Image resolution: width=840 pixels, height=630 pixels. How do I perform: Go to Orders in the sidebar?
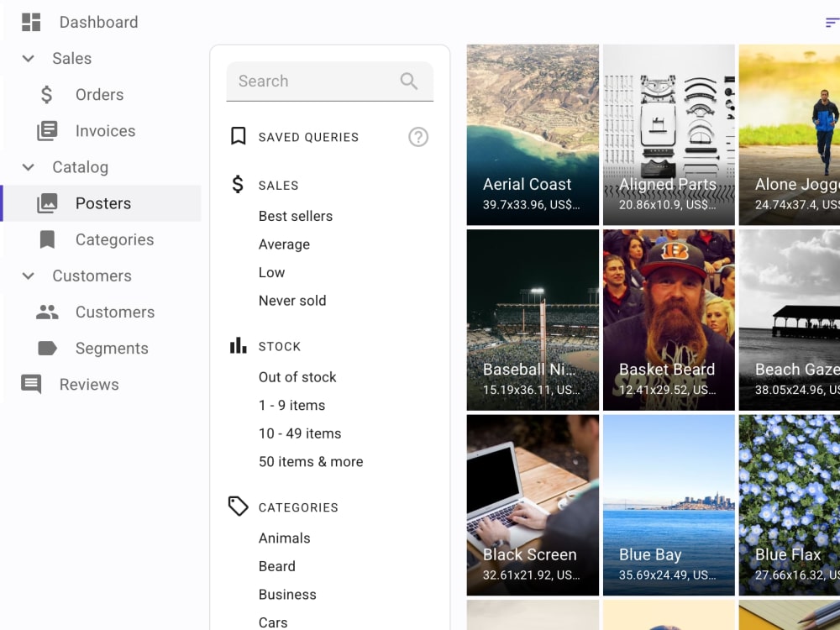pyautogui.click(x=102, y=95)
